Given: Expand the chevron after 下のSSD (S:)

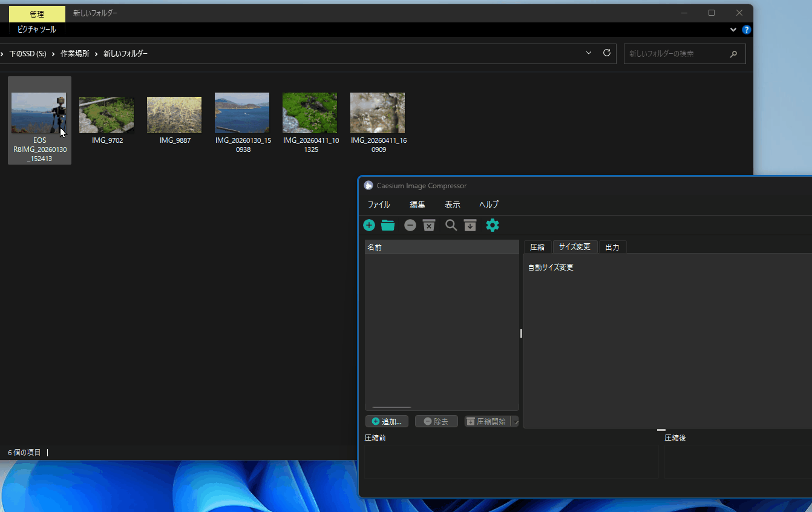Looking at the screenshot, I should pyautogui.click(x=53, y=54).
